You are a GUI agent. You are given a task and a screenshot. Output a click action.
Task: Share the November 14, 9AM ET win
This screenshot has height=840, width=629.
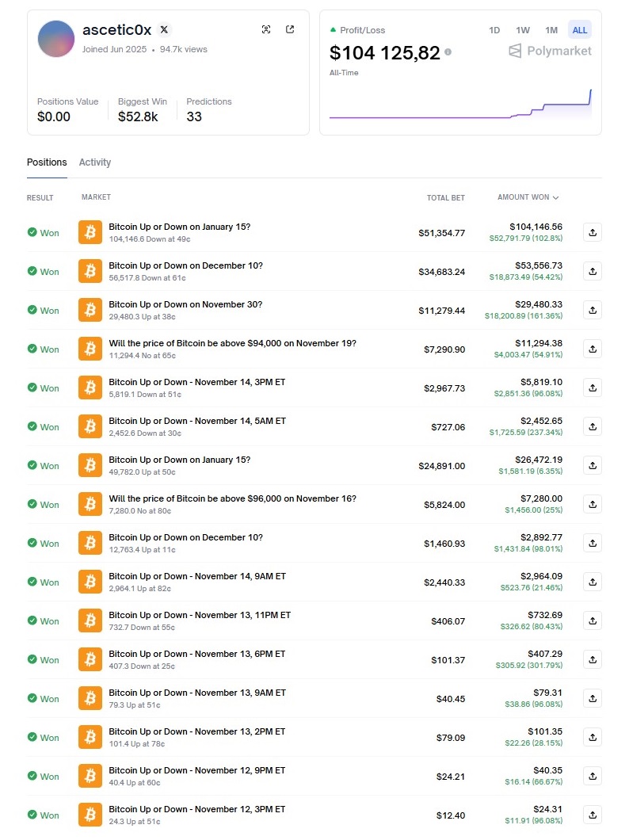pos(593,582)
